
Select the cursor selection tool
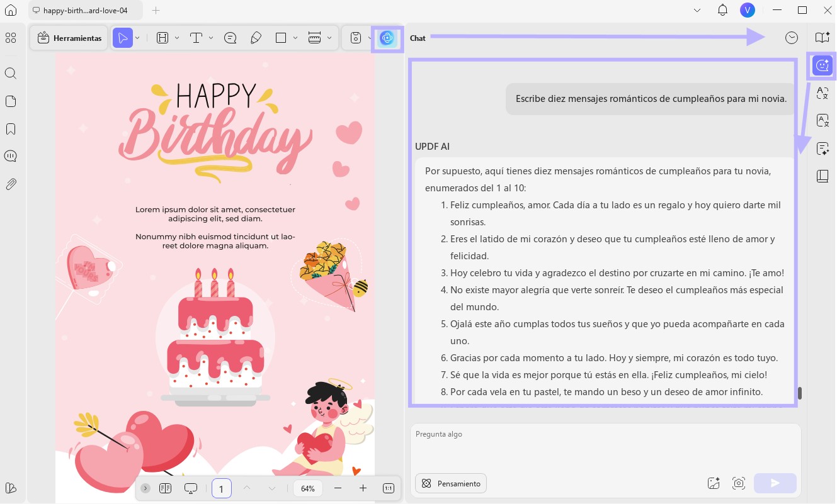coord(123,38)
